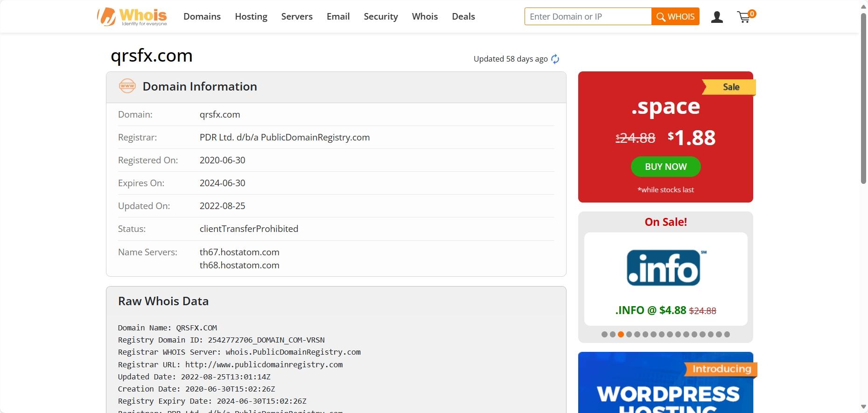Click the Registrar URL line in raw data

[x=230, y=364]
